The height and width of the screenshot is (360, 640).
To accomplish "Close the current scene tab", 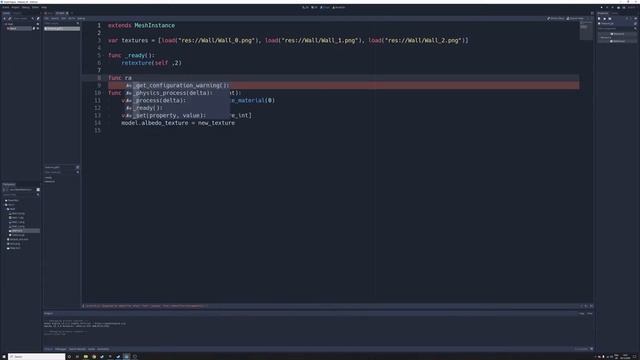I will click(67, 13).
